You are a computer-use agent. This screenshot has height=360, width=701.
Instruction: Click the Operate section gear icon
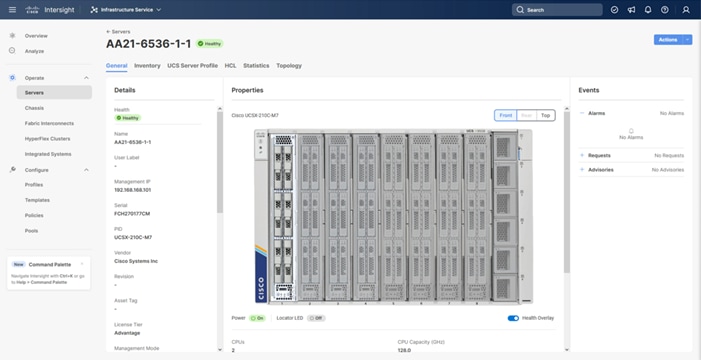[12, 77]
